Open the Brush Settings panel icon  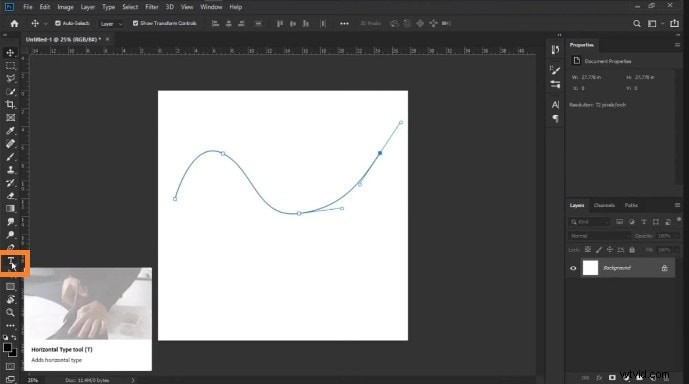(555, 70)
